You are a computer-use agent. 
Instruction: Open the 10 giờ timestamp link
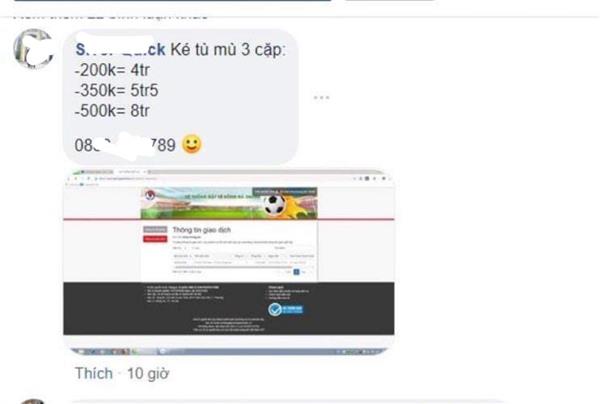[148, 374]
